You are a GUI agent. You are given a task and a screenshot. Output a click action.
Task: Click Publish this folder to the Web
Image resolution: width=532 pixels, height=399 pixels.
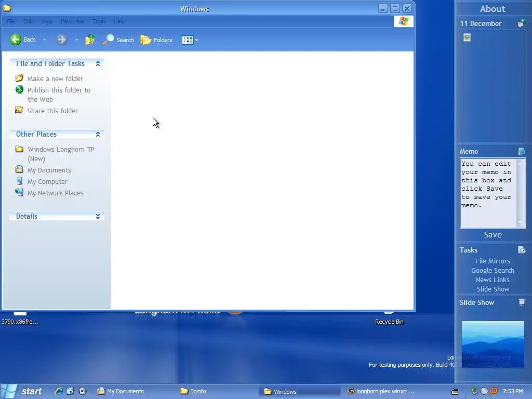pos(59,95)
